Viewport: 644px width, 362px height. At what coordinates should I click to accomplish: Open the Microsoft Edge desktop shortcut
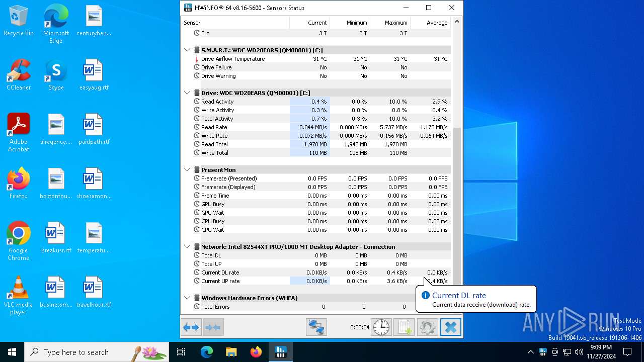(x=56, y=24)
